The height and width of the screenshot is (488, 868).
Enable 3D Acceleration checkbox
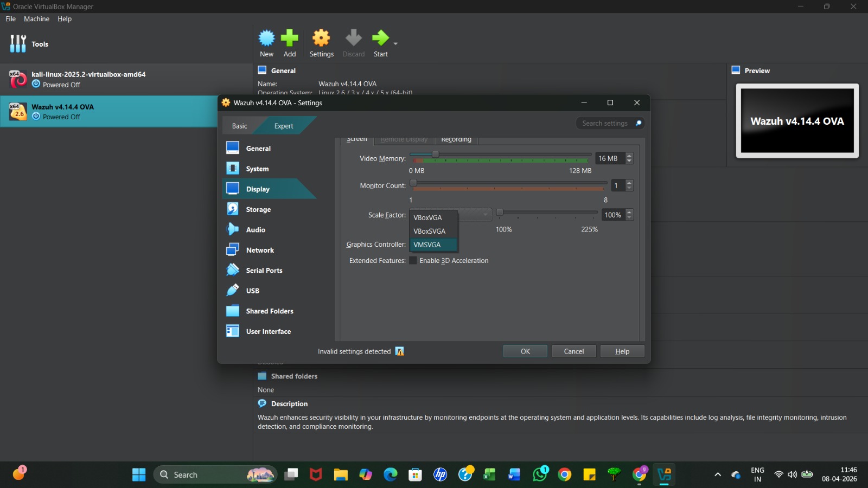tap(413, 261)
